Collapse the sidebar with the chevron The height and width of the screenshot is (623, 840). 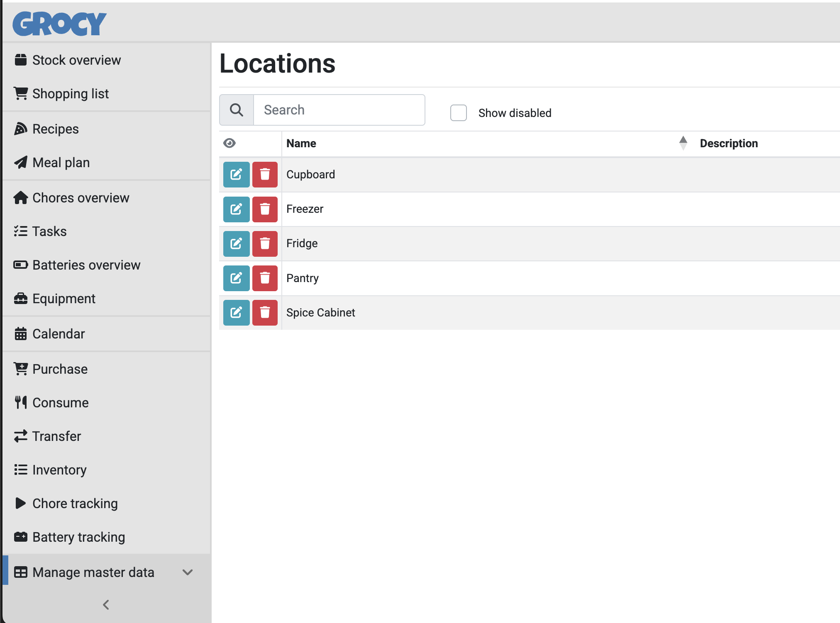pos(106,605)
